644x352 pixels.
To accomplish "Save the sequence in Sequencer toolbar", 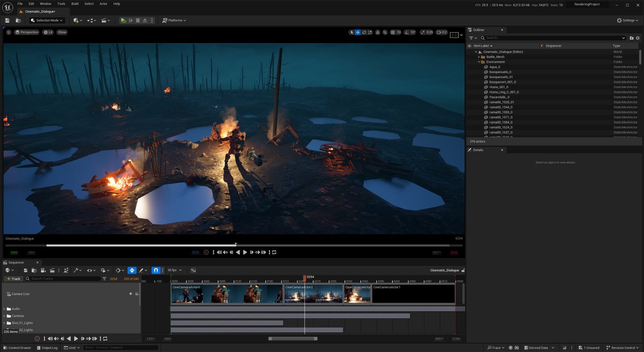I will tap(25, 270).
